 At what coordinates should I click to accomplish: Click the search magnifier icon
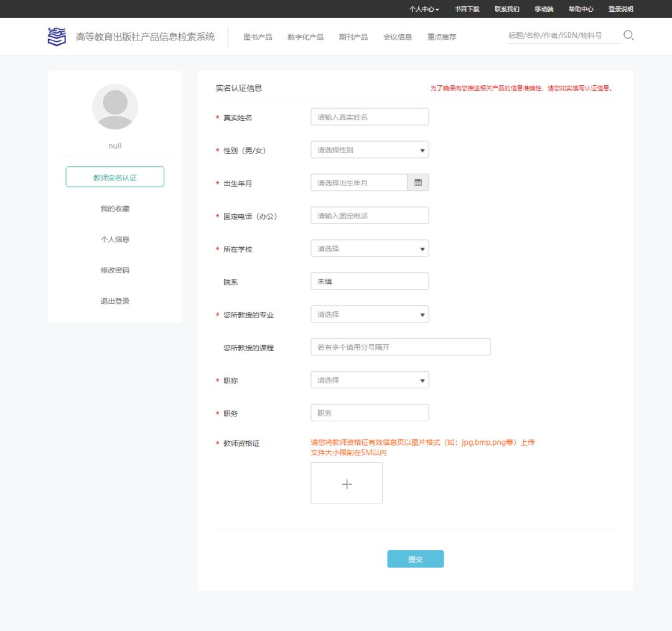(628, 35)
